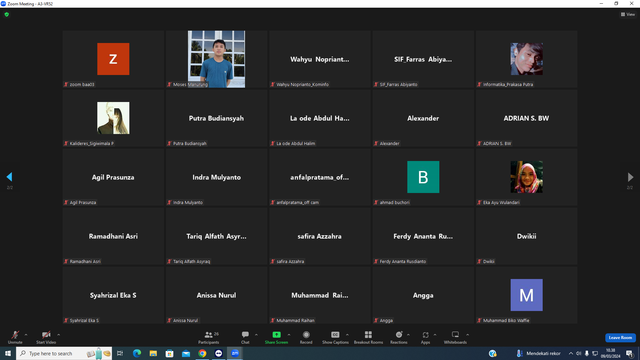Open Mail app from taskbar

[186, 353]
